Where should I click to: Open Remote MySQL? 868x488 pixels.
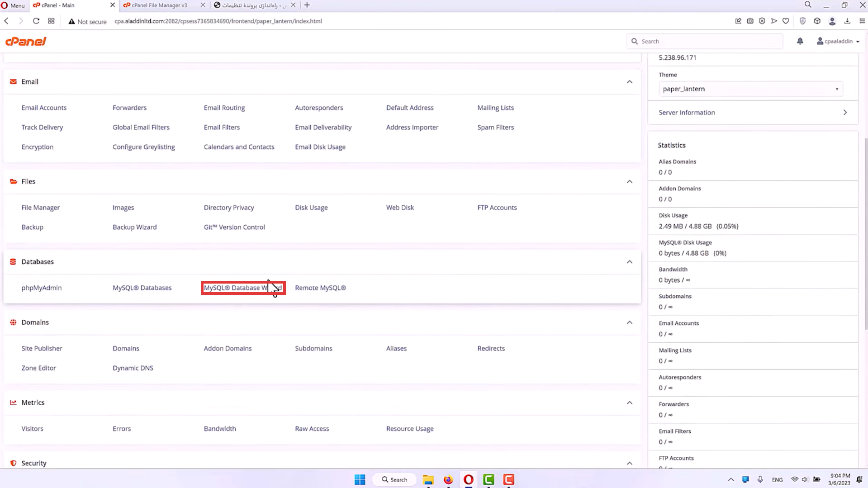point(320,288)
